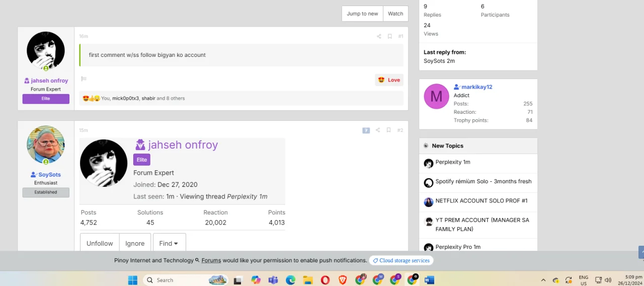Open Brave browser from taskbar
Viewport: 644px width, 286px height.
point(343,280)
